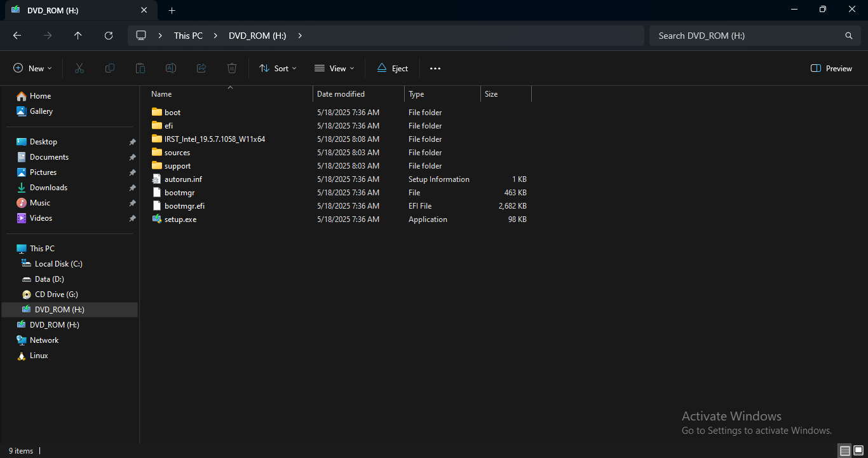Viewport: 868px width, 458px height.
Task: Go forward with the right arrow
Action: coord(48,36)
